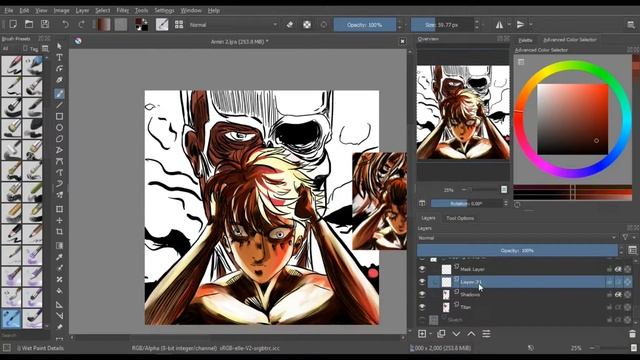Pick a color in the saturation square
640x360 pixels.
[x=572, y=119]
